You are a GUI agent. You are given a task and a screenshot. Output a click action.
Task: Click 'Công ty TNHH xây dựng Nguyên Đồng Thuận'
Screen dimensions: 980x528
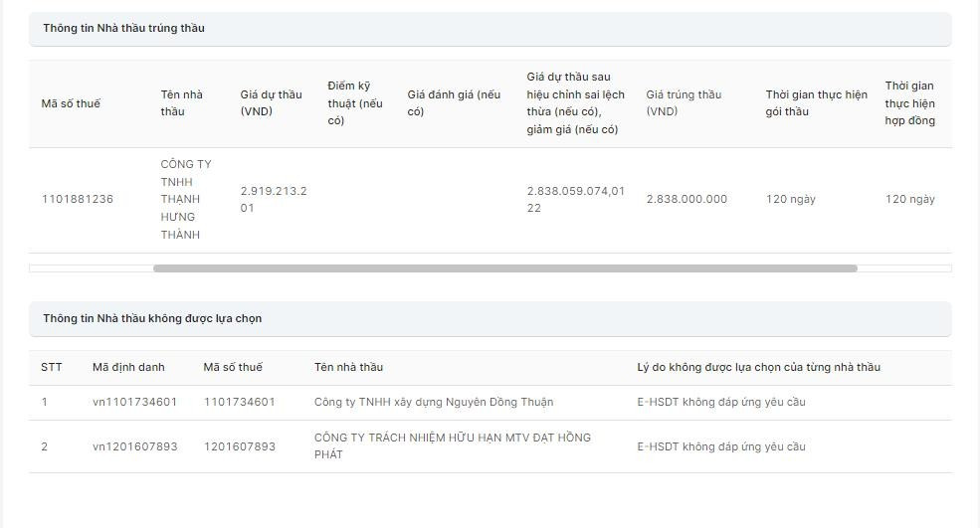click(x=434, y=402)
